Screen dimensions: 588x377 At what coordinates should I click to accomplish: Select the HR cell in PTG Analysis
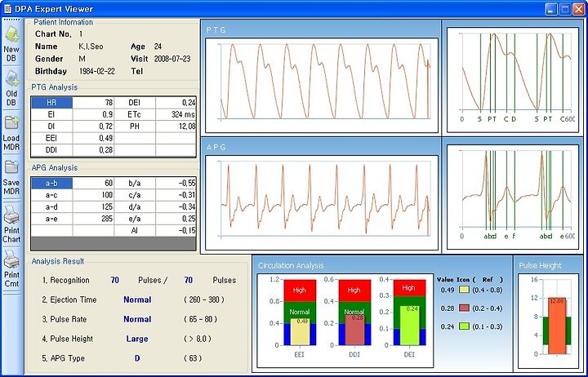click(x=51, y=102)
